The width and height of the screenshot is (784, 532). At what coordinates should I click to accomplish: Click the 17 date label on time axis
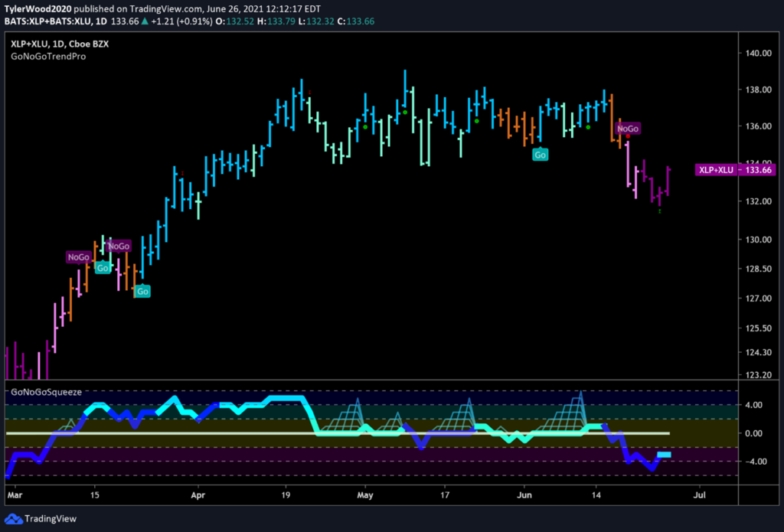[x=445, y=495]
